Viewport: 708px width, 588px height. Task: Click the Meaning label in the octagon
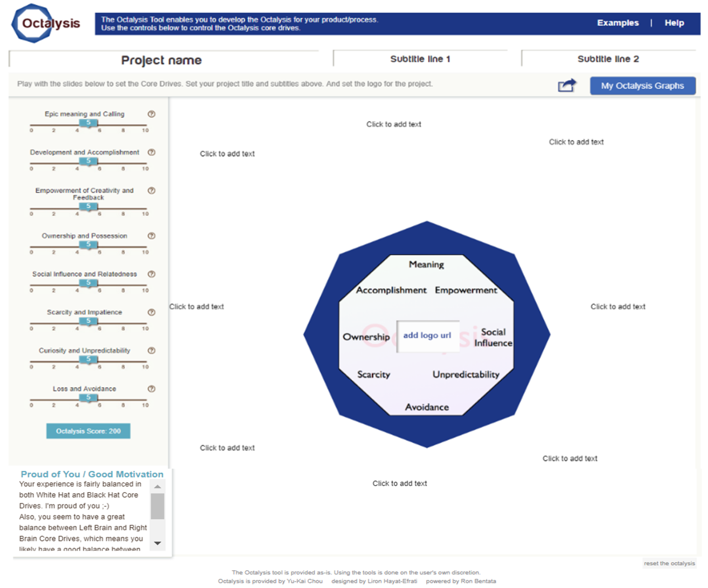[426, 265]
